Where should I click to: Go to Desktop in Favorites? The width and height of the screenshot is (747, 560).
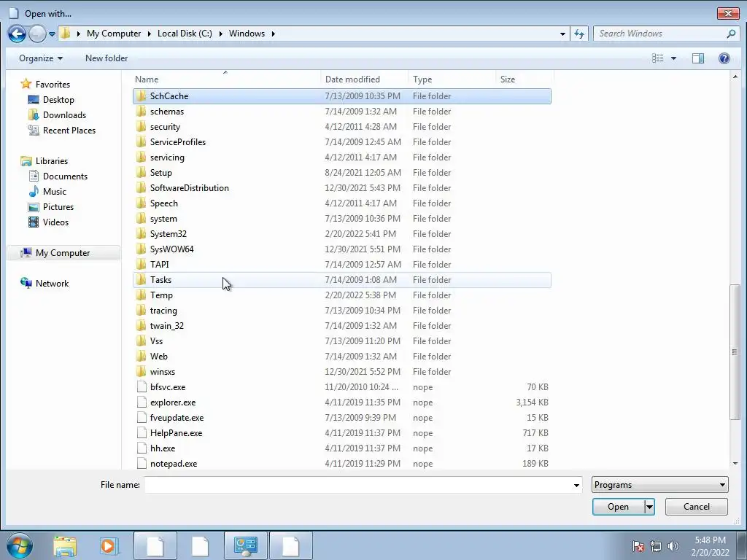click(52, 99)
